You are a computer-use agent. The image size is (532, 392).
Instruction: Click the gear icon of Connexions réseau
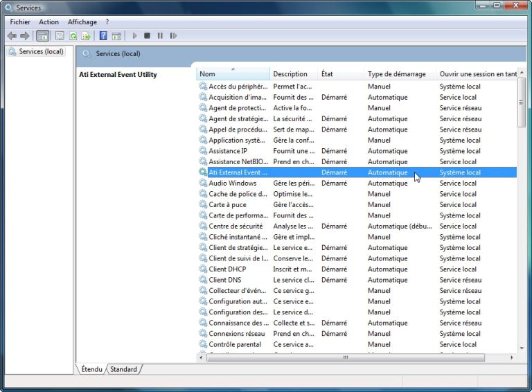203,333
